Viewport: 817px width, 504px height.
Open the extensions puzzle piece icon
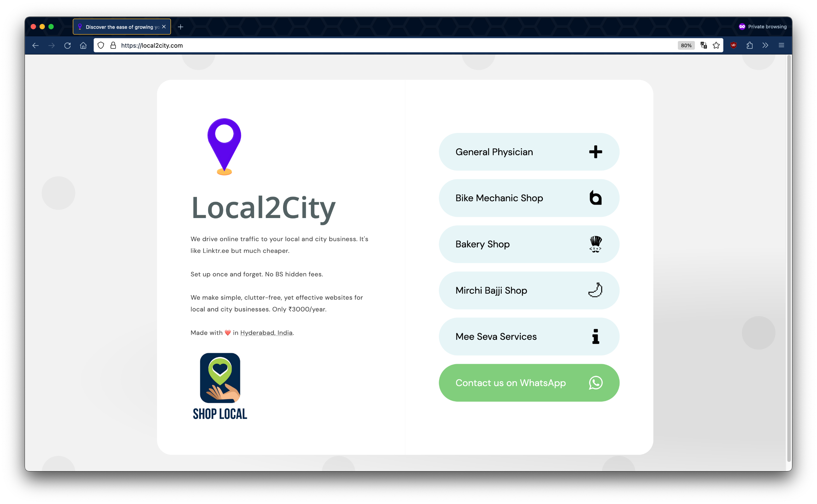pyautogui.click(x=750, y=45)
